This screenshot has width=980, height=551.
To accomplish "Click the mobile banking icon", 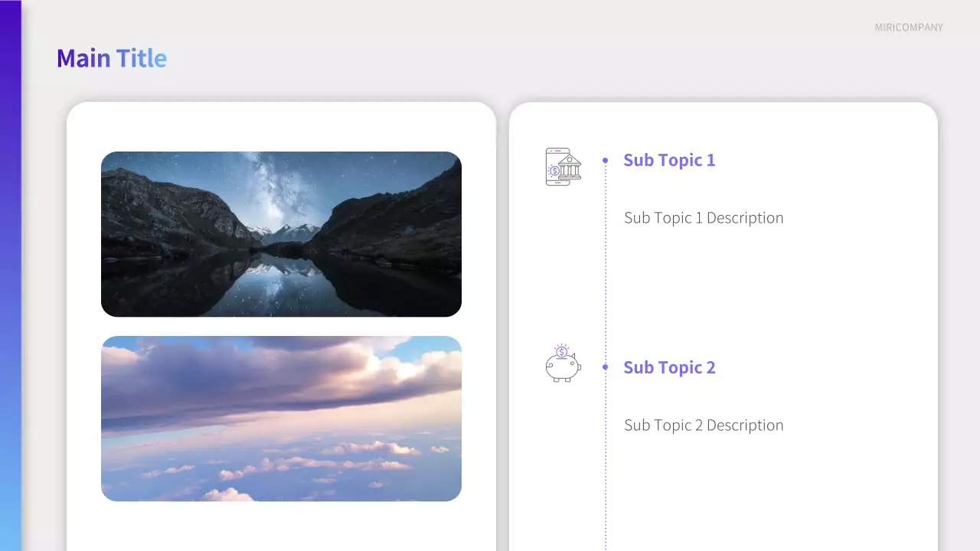I will point(563,167).
